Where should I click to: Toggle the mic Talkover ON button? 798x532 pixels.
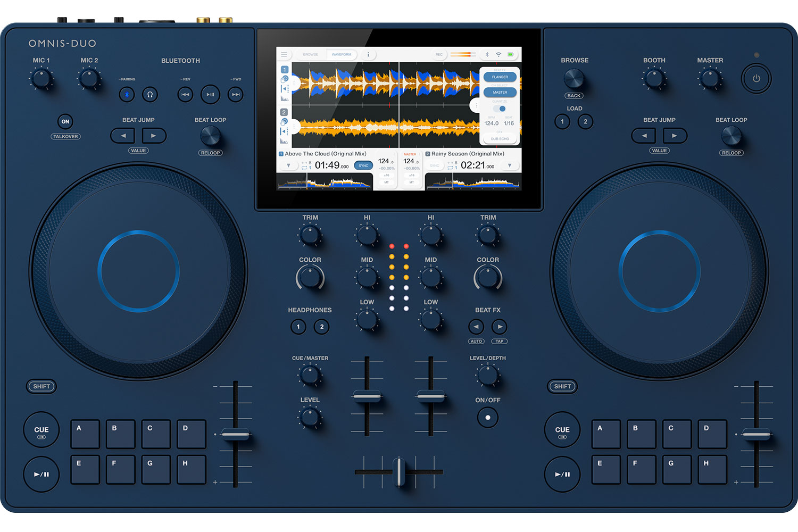[65, 122]
